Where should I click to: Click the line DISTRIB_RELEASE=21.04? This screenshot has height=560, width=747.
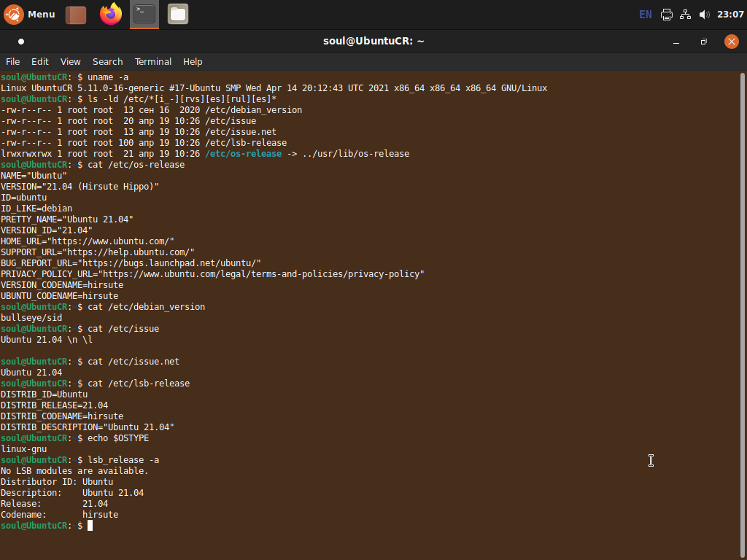pos(54,405)
